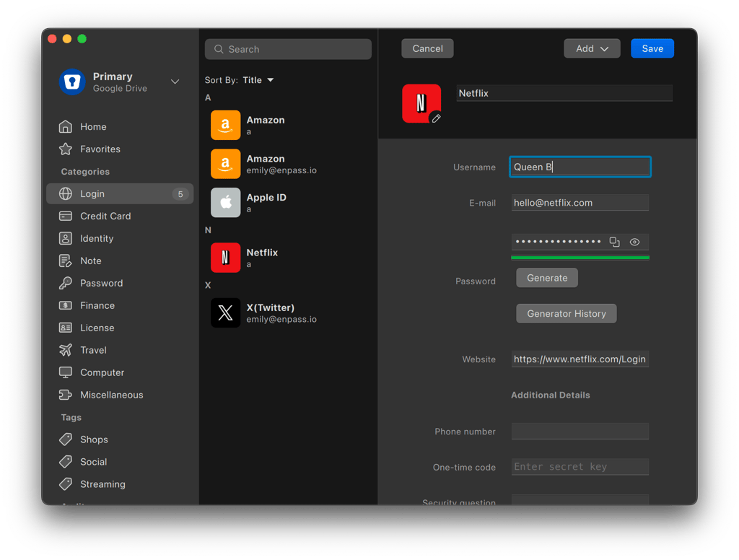Click the E-mail field
This screenshot has width=739, height=560.
(580, 203)
